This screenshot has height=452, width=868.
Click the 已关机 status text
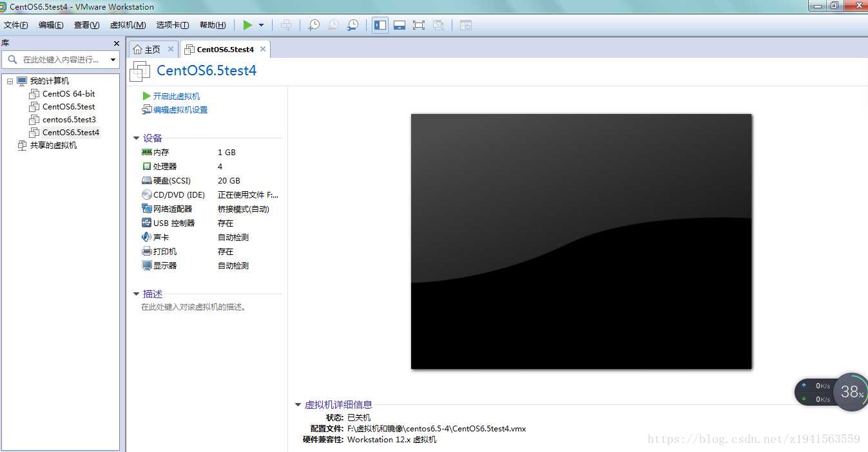coord(359,418)
